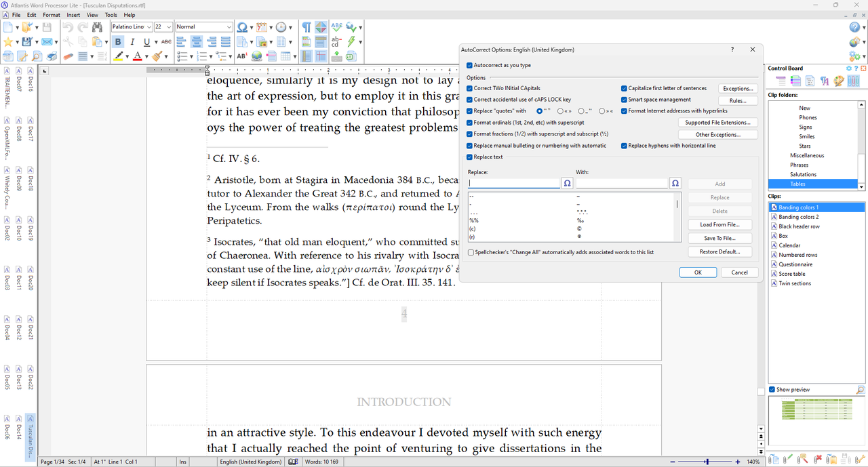The image size is (868, 467).
Task: Click OK in AutoCorrect Options dialog
Action: click(698, 272)
